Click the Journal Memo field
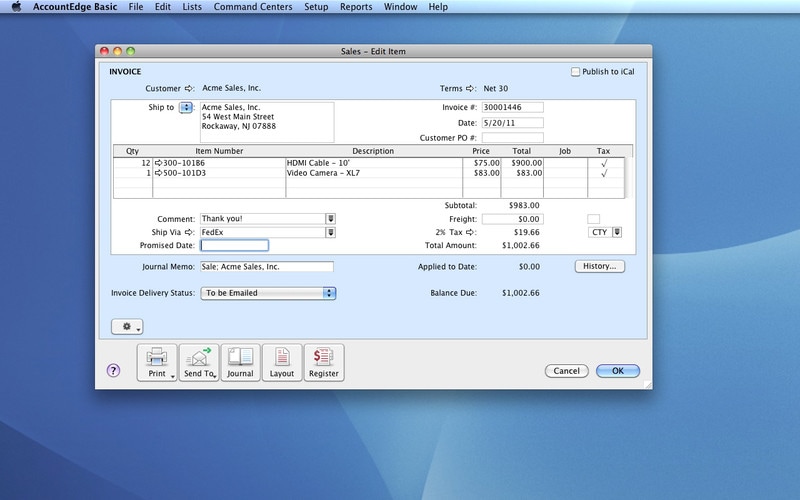 click(x=267, y=266)
